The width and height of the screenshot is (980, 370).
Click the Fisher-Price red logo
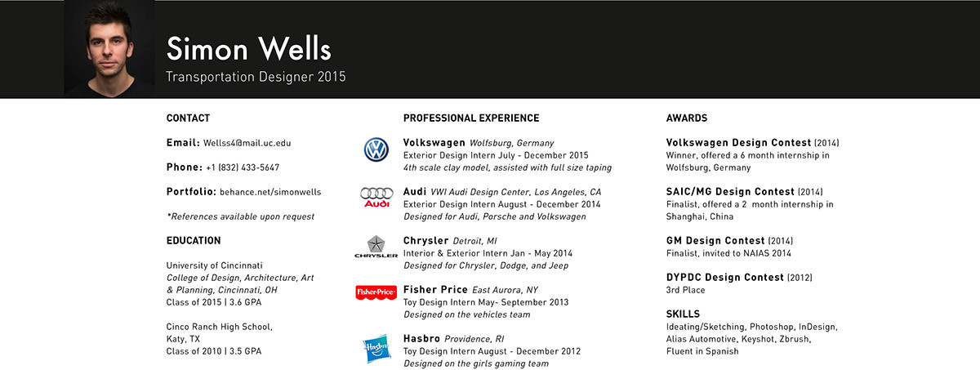click(376, 292)
